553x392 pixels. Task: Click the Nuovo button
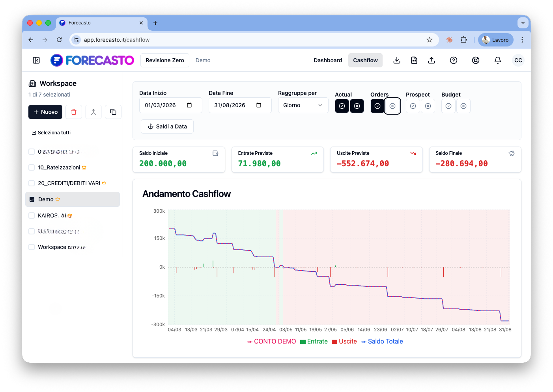click(x=45, y=112)
